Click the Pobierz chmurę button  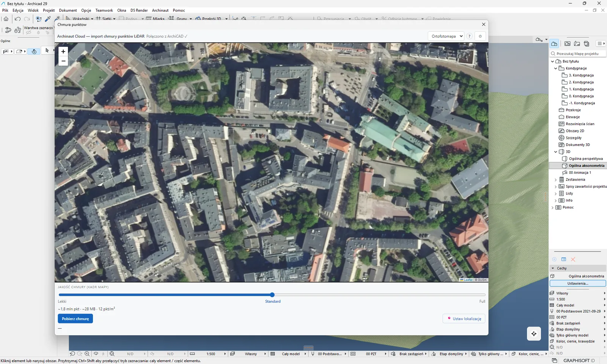75,318
